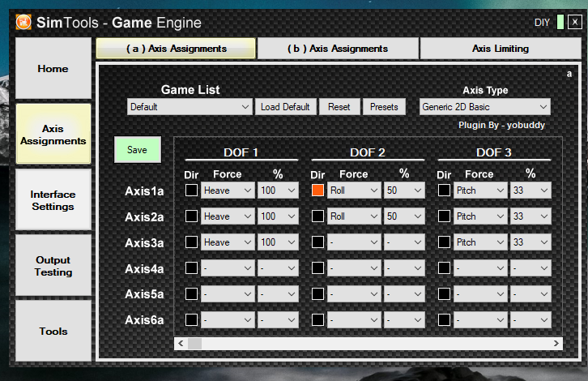Click the Axis1a row label
The image size is (588, 381).
144,191
